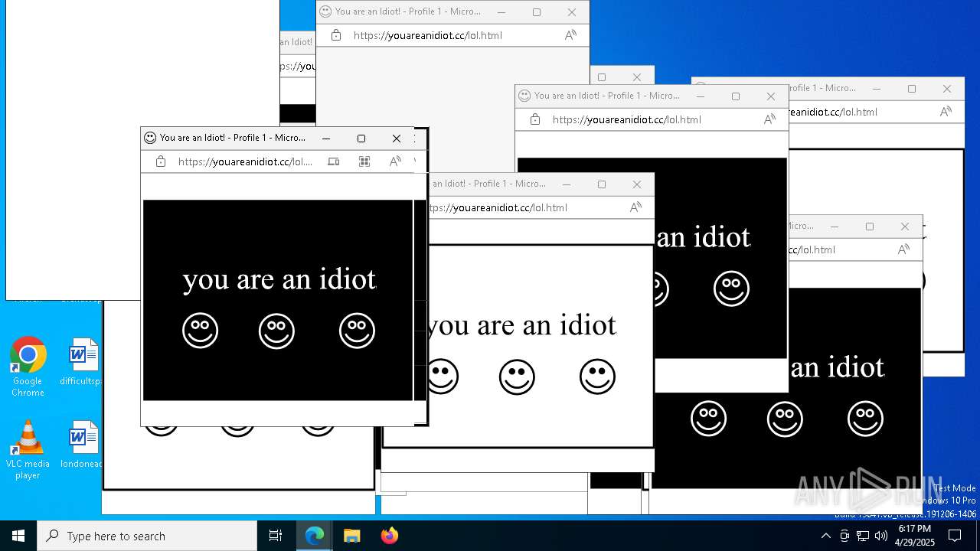Close the blank-page window at the top

click(x=572, y=12)
